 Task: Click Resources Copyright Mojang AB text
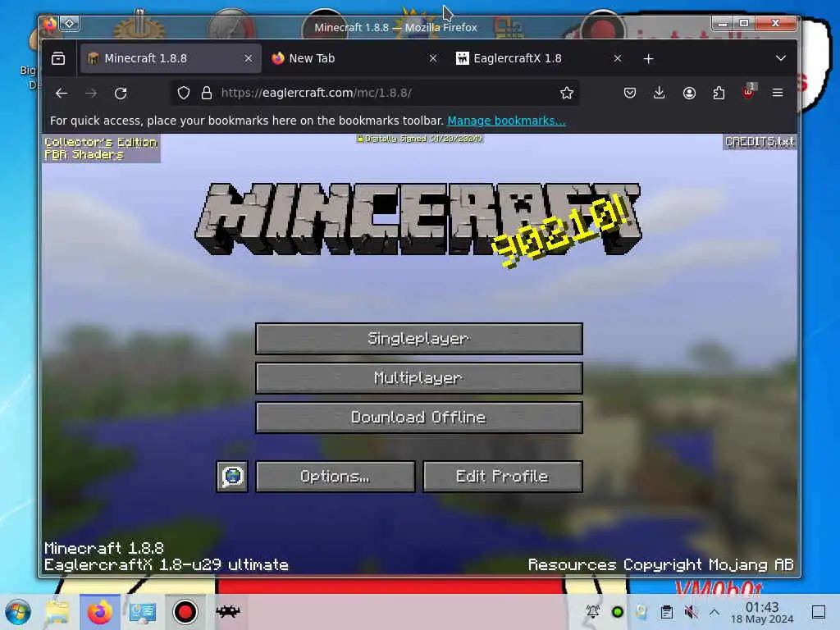pyautogui.click(x=660, y=564)
